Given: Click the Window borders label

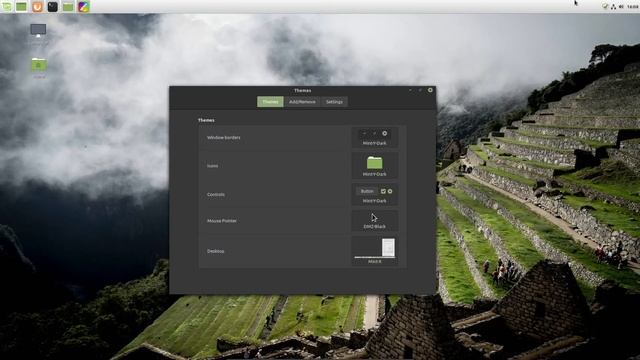Looking at the screenshot, I should pyautogui.click(x=224, y=138).
